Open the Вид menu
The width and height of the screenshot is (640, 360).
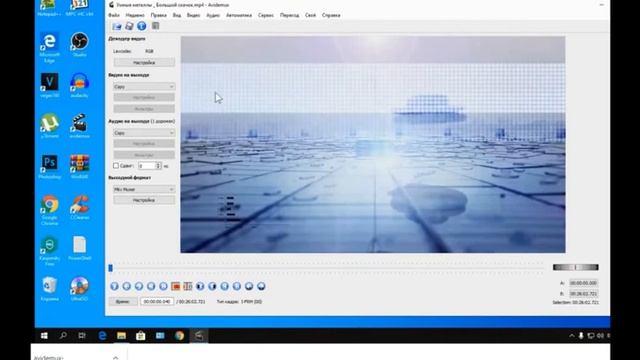[177, 15]
